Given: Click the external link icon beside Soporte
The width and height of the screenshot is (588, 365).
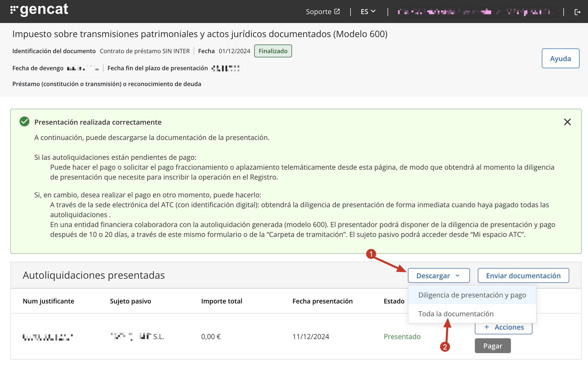Looking at the screenshot, I should click(337, 11).
